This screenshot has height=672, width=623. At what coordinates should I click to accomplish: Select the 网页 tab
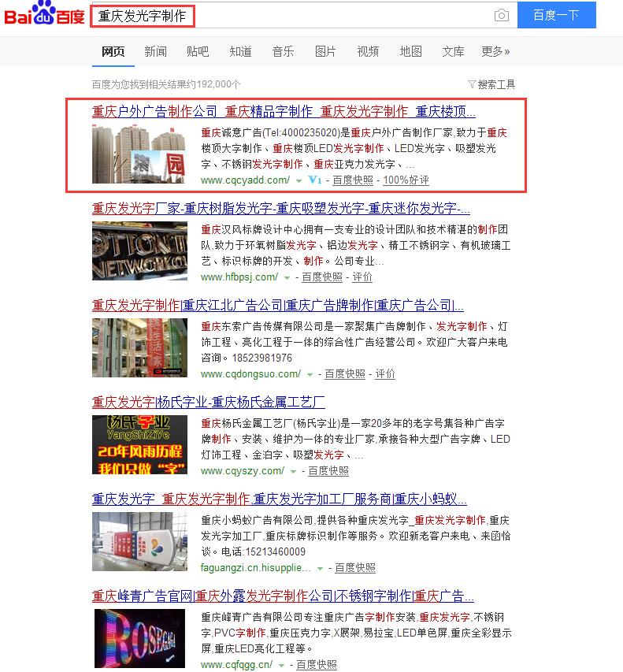pyautogui.click(x=113, y=52)
